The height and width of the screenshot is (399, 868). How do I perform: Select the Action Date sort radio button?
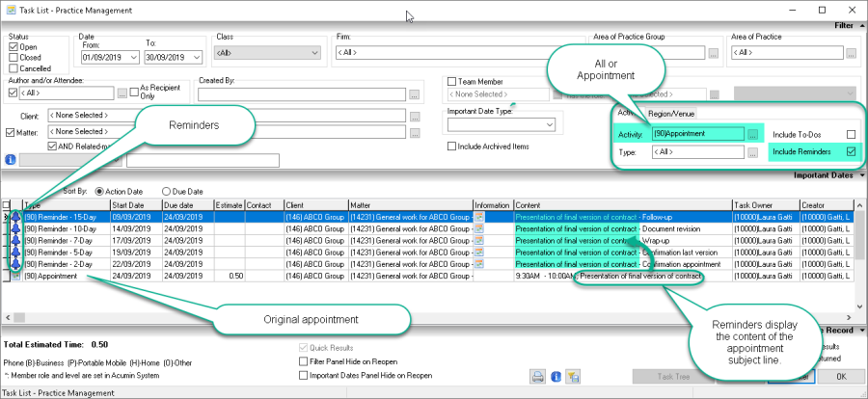99,192
